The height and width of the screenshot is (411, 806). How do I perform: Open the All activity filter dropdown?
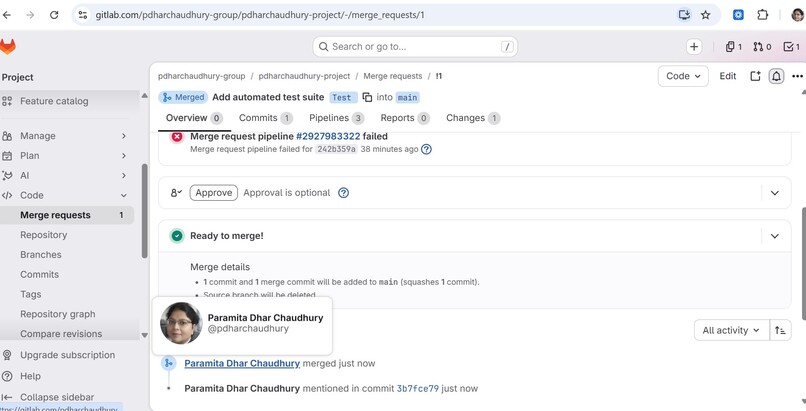tap(731, 330)
